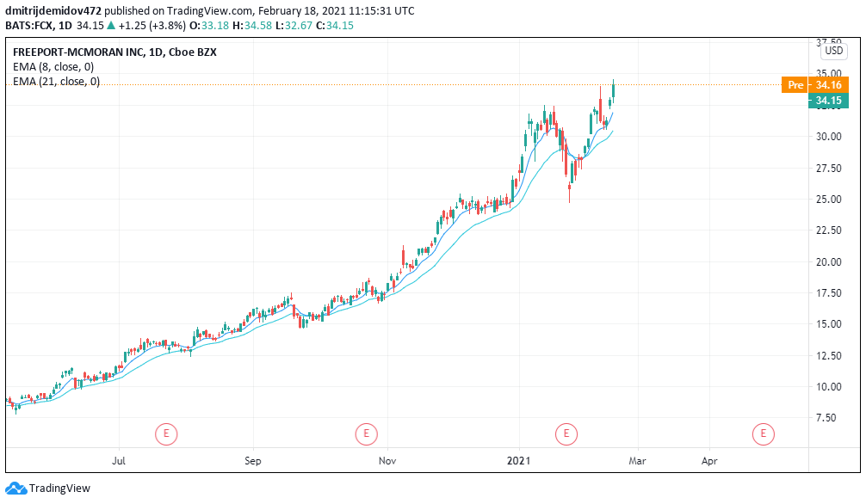Click the TradingView cloud logo icon
Screen dimensions: 866x504
coord(15,489)
